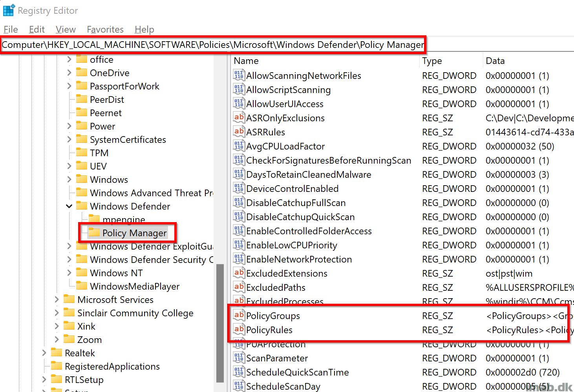Open the Favorites menu
Screen dimensions: 574x392
tap(105, 29)
